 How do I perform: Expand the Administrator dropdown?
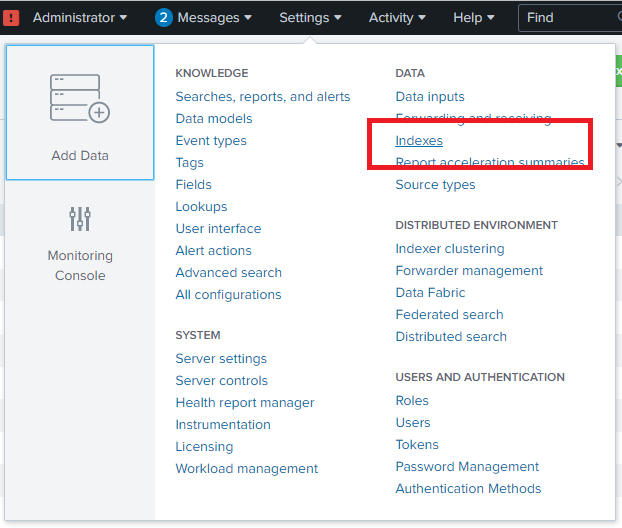pos(79,17)
